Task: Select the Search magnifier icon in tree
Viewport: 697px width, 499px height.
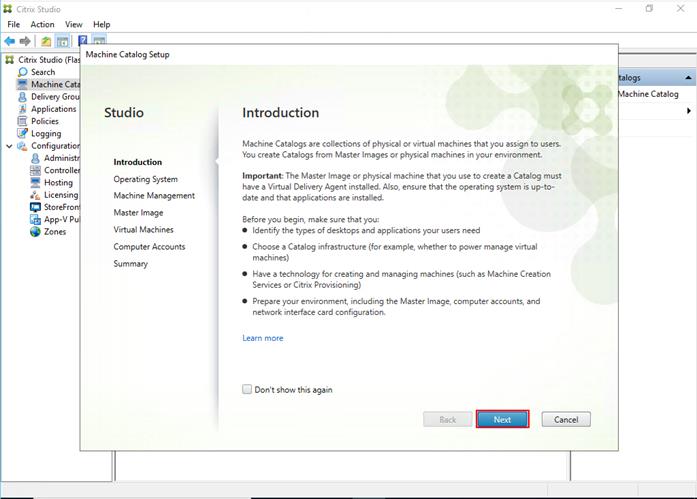Action: click(22, 72)
